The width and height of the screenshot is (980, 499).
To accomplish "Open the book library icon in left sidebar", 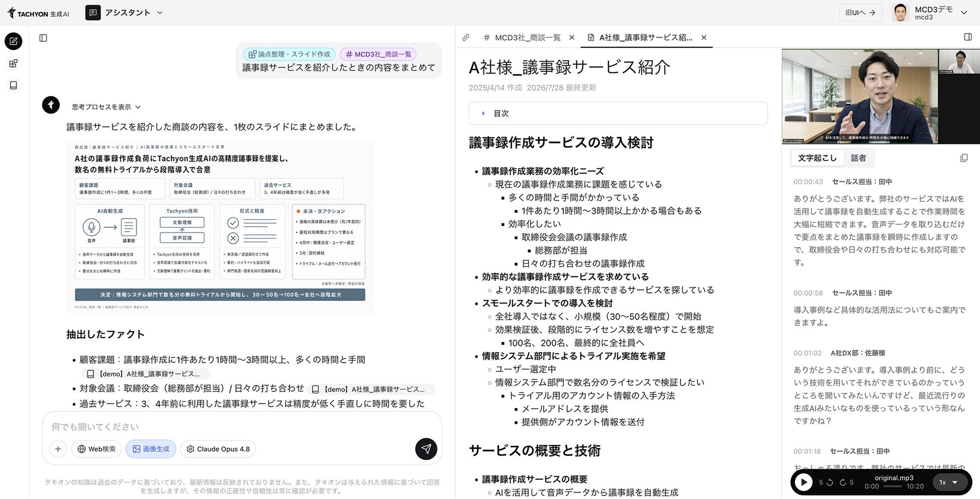I will [x=14, y=85].
